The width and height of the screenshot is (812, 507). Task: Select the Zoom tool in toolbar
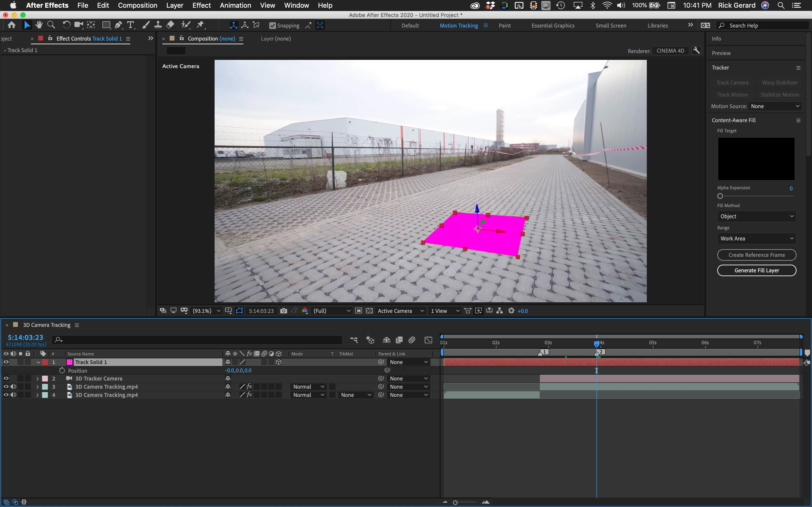[x=51, y=25]
